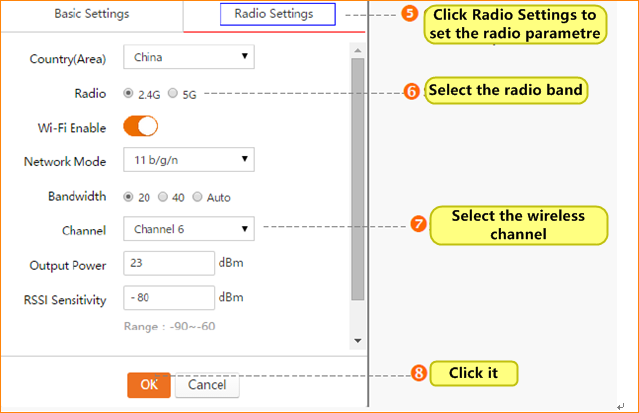Select the 5G radio band
Viewport: 639px width, 413px height.
(173, 93)
